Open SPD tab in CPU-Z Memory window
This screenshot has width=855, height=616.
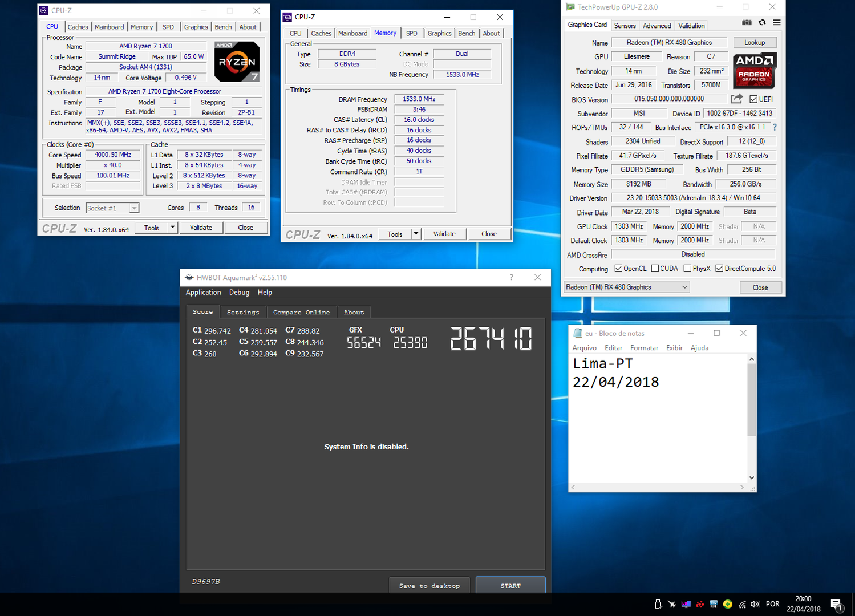[411, 33]
